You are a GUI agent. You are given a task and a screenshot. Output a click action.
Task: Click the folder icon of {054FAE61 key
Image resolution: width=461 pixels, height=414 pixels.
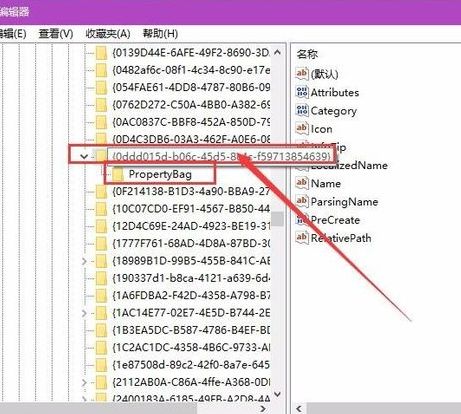pos(101,88)
